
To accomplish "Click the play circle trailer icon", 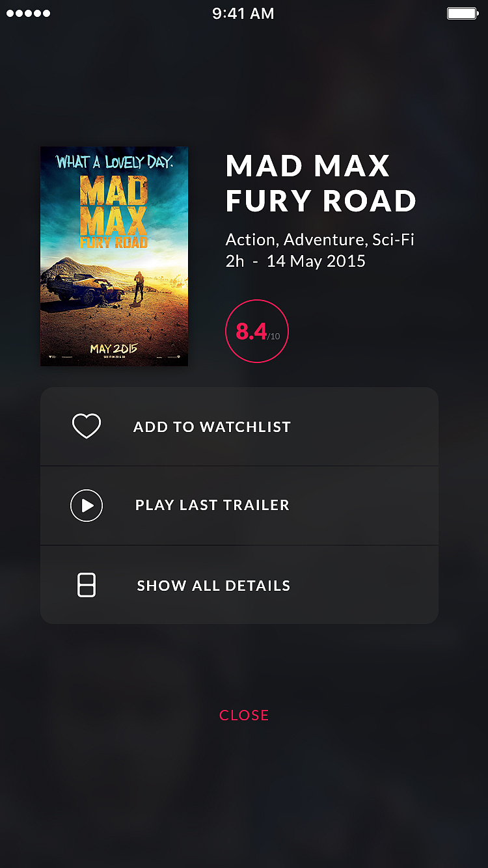I will tap(87, 506).
